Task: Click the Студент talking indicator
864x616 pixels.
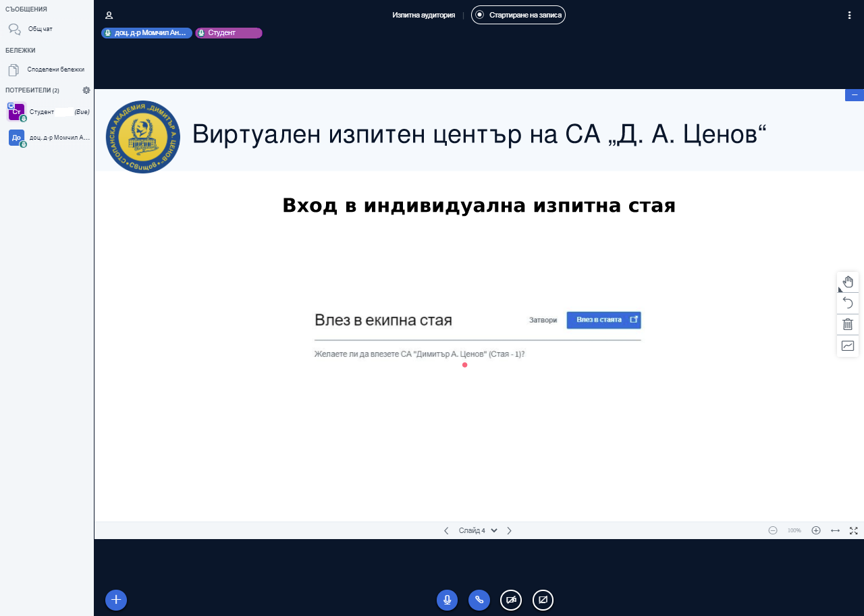Action: point(228,32)
